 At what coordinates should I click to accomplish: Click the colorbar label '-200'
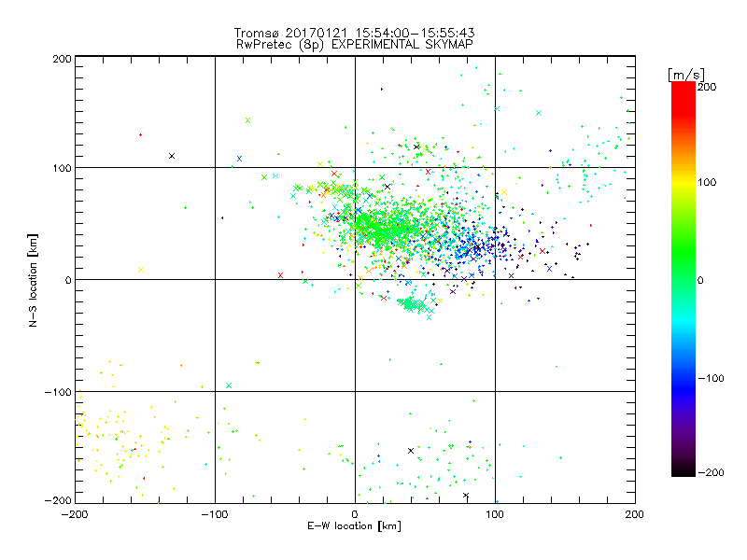tap(711, 472)
